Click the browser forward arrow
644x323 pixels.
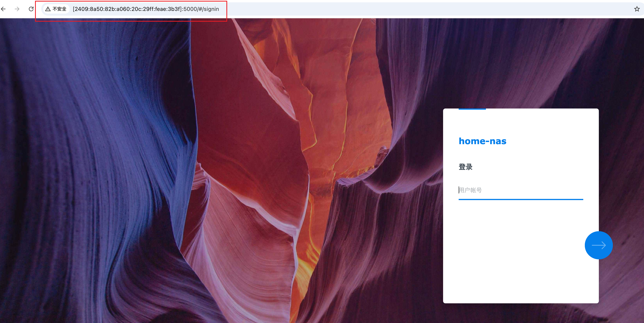(x=17, y=9)
